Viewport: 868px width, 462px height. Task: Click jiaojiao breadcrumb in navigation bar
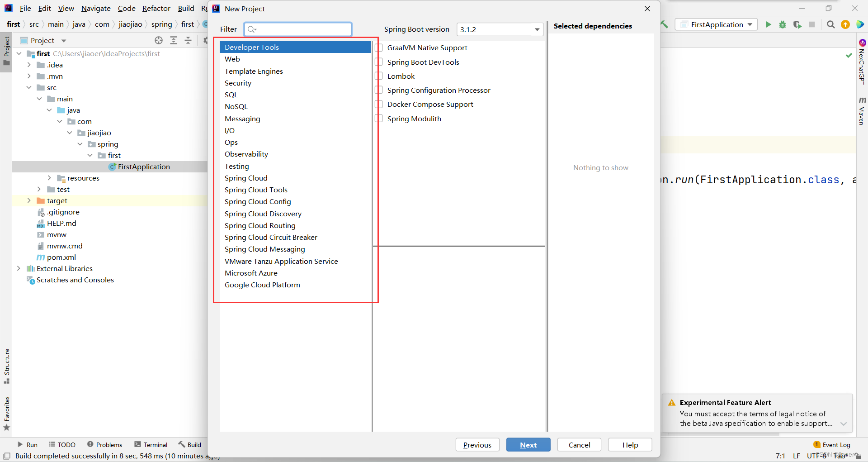[130, 24]
